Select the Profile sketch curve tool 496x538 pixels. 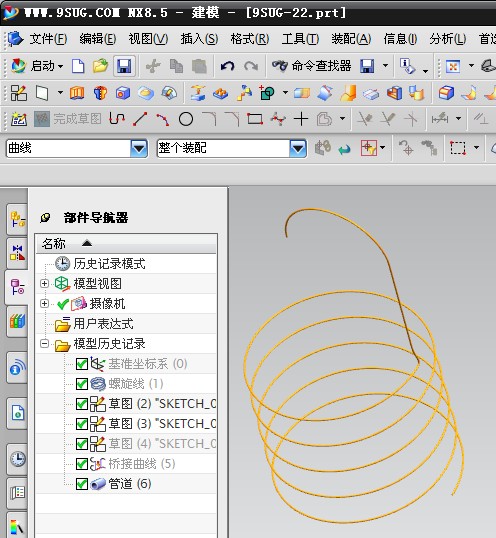coord(117,119)
